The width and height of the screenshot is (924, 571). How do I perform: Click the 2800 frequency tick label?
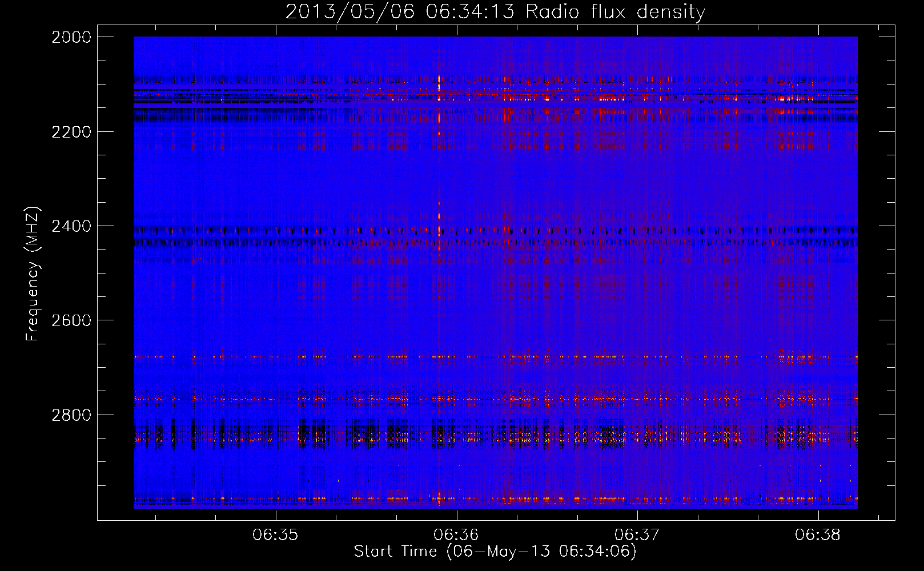pos(71,415)
